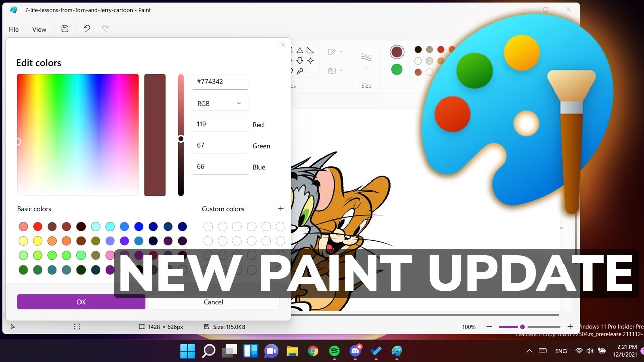644x362 pixels.
Task: Choose the lightning bolt shape
Action: 300,71
